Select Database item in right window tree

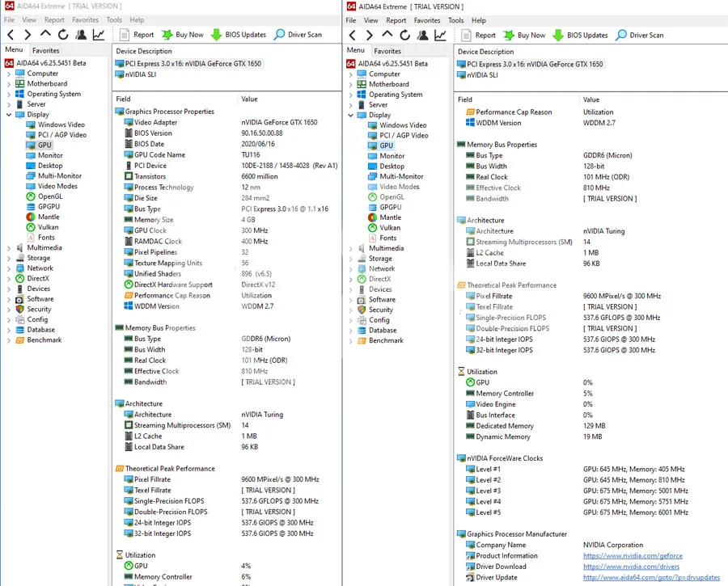(377, 330)
